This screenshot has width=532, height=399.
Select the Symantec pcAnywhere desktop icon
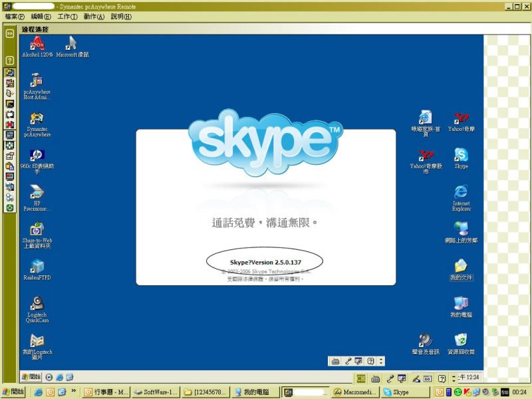click(x=37, y=124)
